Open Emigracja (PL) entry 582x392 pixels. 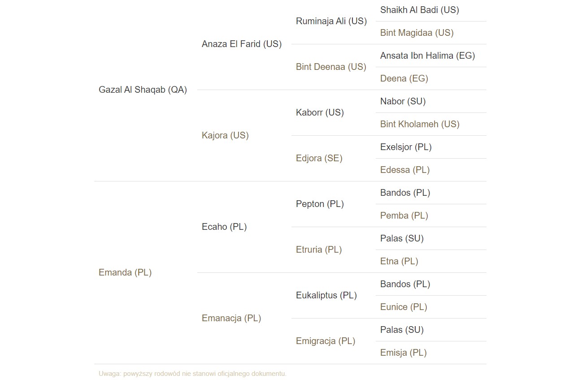click(x=326, y=341)
